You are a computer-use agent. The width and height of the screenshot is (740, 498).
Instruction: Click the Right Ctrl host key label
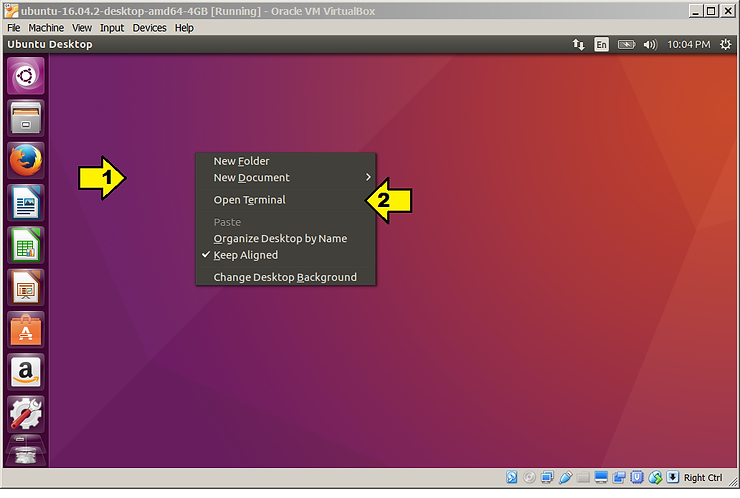coord(703,478)
